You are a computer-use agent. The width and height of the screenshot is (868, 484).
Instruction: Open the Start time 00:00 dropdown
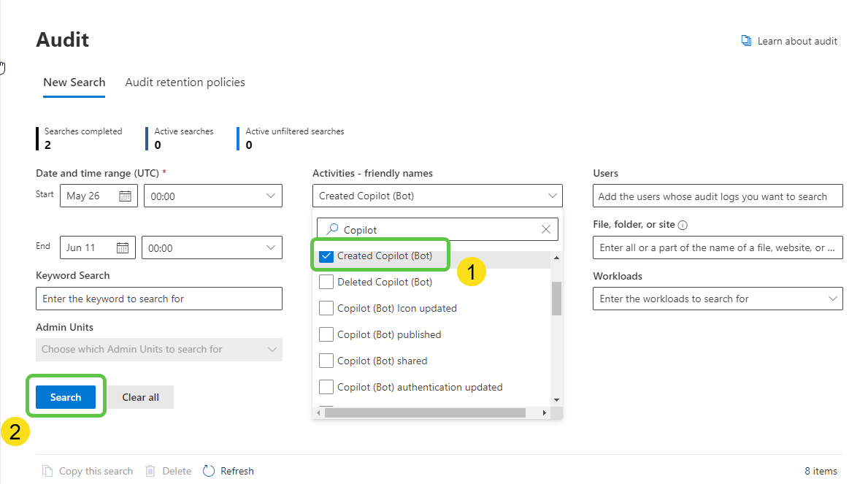pos(269,195)
